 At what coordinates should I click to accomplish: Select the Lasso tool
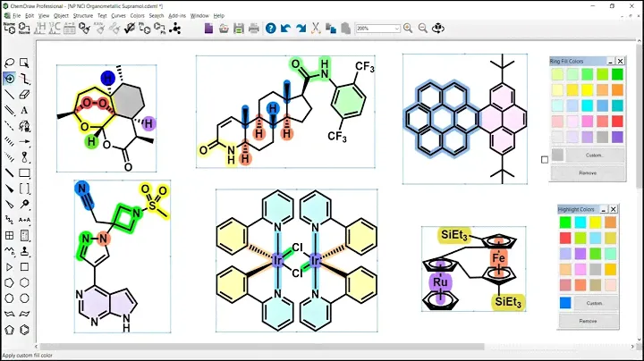tap(8, 63)
